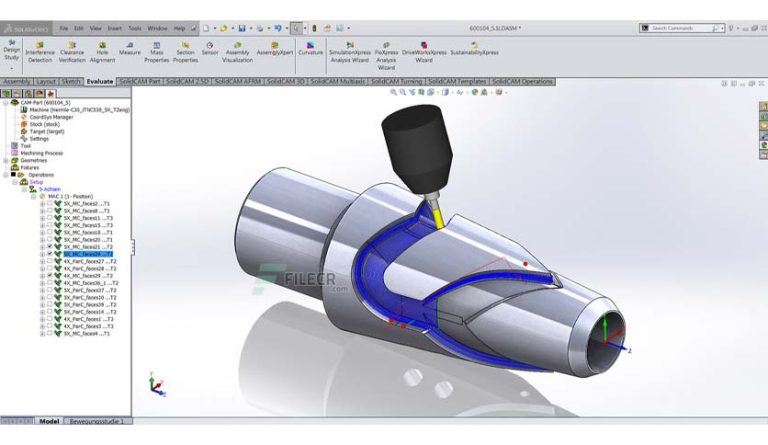Select the CoordSys Manager item

pos(51,117)
